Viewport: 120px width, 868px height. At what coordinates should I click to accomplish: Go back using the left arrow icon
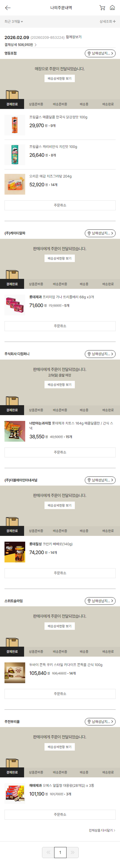coord(8,8)
